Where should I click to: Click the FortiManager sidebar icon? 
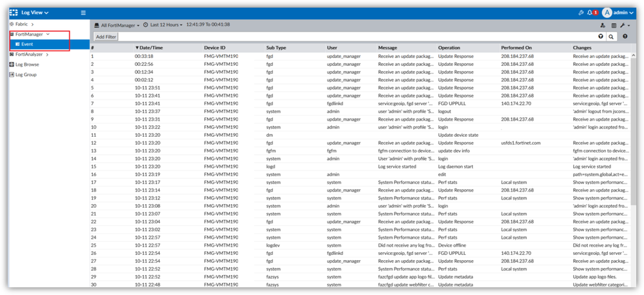pos(12,35)
